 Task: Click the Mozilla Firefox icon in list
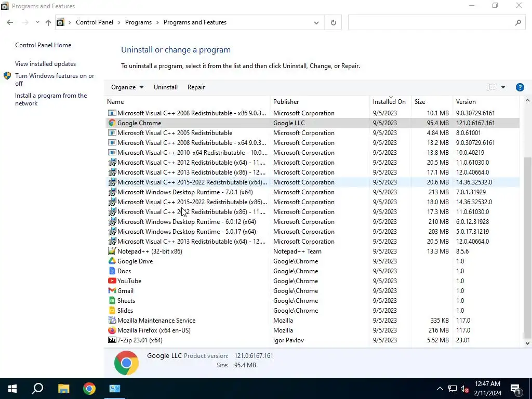(x=112, y=330)
